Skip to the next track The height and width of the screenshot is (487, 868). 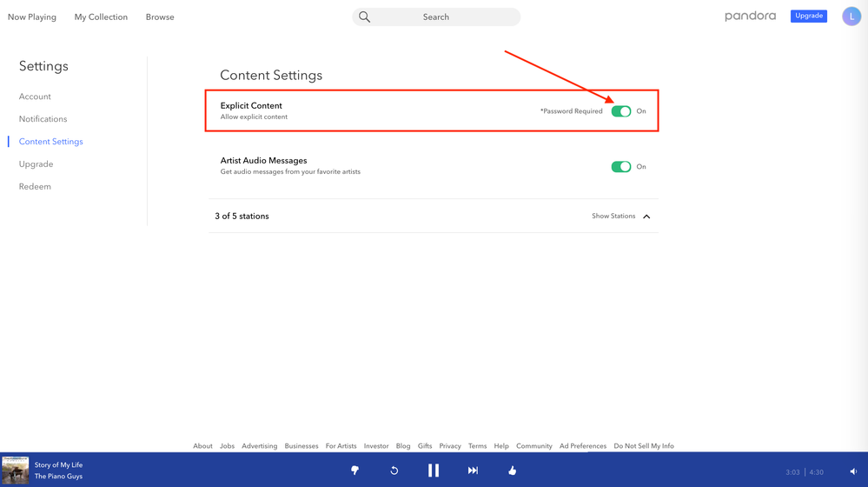click(473, 470)
